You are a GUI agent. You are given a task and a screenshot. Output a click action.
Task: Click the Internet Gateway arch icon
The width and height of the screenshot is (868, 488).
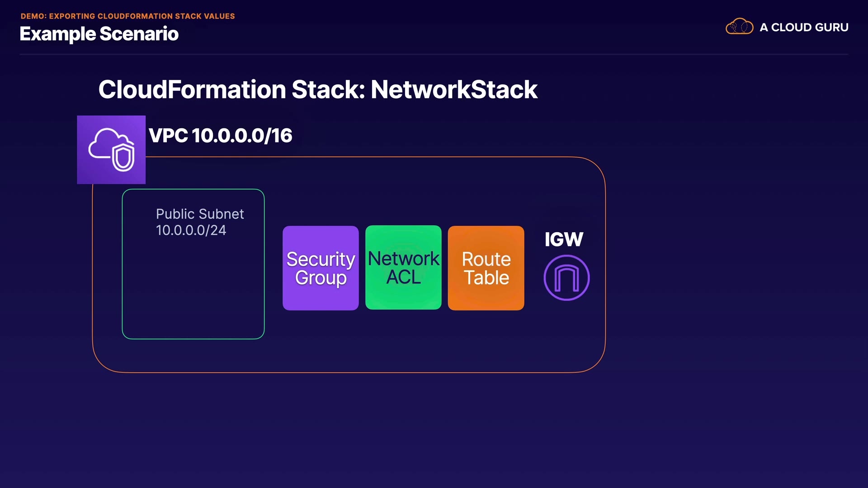(x=566, y=278)
